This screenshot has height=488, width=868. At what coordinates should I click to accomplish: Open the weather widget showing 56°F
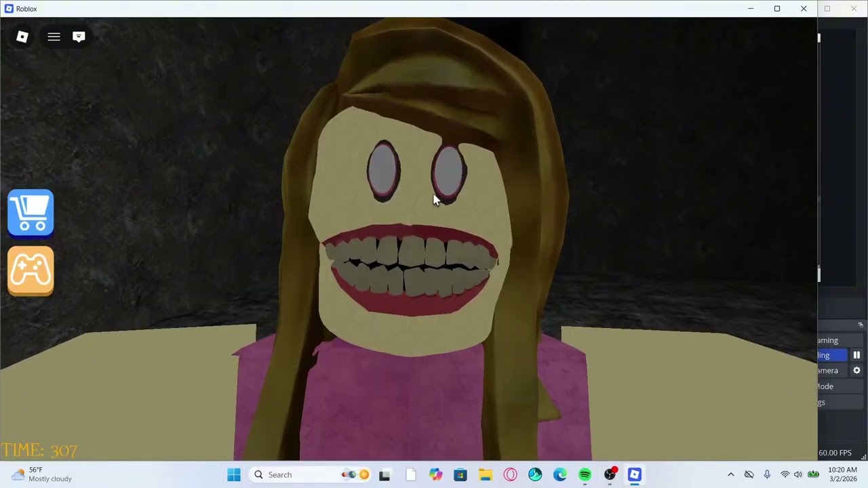pos(42,474)
